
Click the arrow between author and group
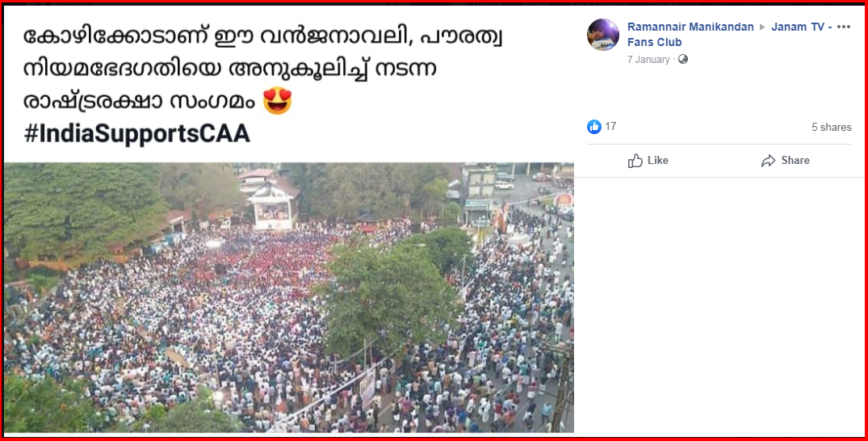click(762, 27)
